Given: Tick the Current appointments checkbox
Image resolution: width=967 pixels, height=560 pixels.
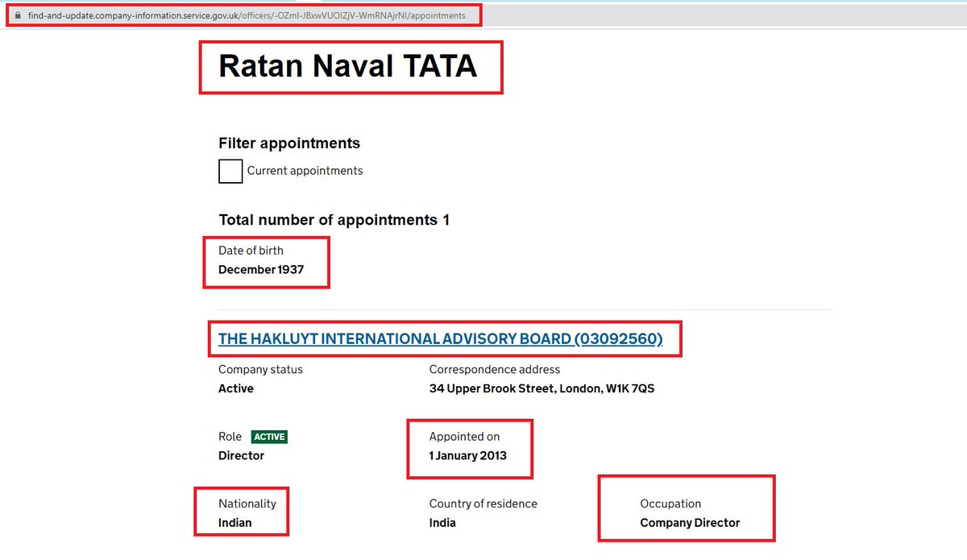Looking at the screenshot, I should coord(230,171).
